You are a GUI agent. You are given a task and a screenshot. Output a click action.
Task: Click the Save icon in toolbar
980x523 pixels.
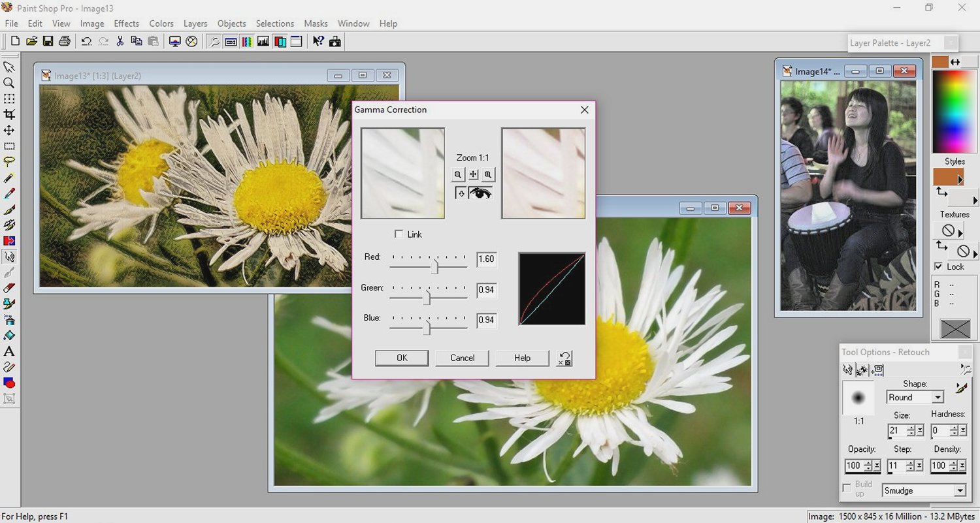[x=48, y=41]
